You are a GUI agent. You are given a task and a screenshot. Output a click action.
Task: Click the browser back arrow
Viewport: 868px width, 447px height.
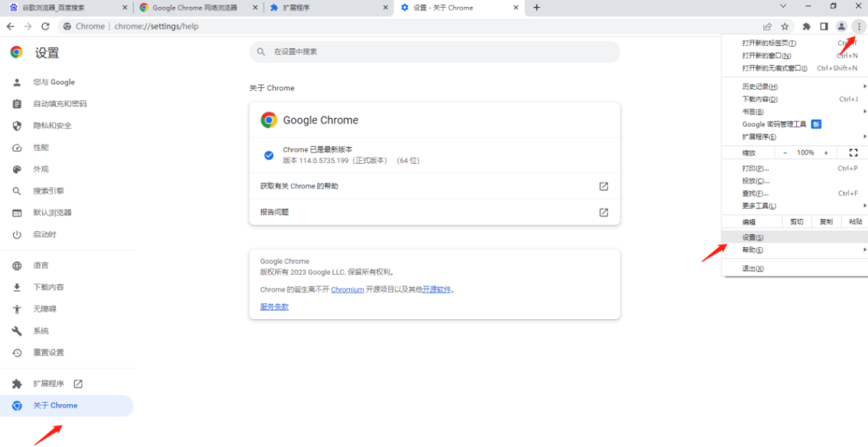[10, 26]
